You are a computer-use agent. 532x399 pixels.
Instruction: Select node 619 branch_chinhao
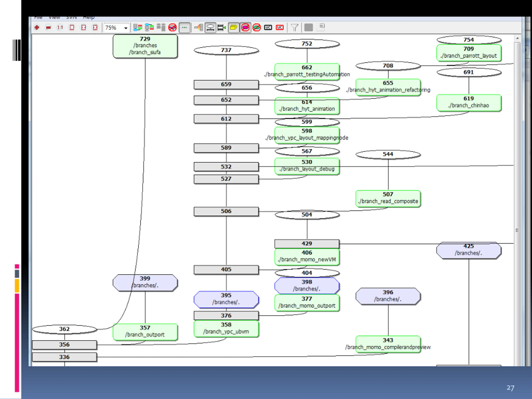point(469,103)
